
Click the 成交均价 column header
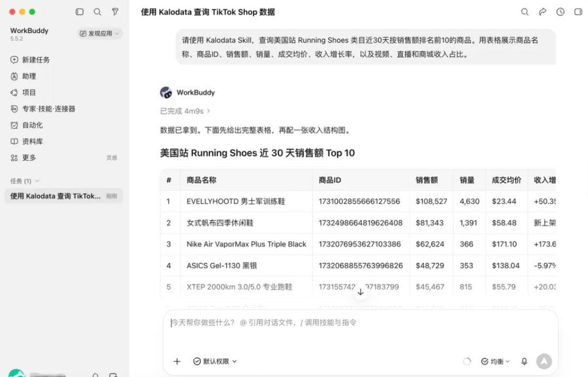click(506, 180)
